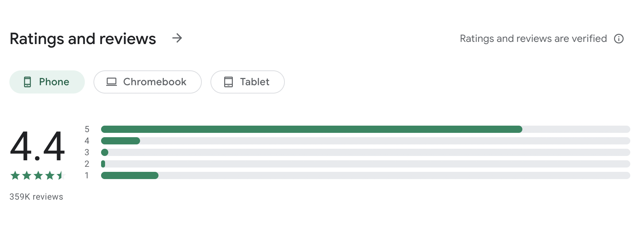This screenshot has height=226, width=644.
Task: Click the 2-star rating bar
Action: (366, 164)
